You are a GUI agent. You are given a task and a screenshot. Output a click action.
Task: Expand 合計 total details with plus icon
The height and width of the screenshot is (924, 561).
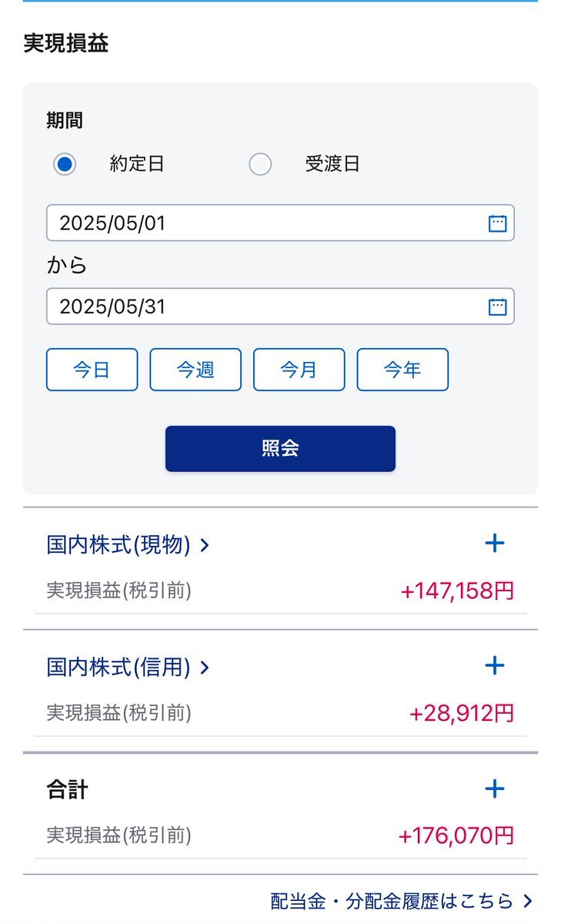click(495, 788)
